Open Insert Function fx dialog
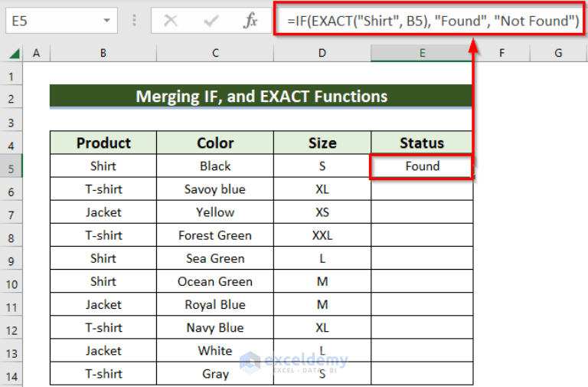The height and width of the screenshot is (387, 588). click(250, 21)
